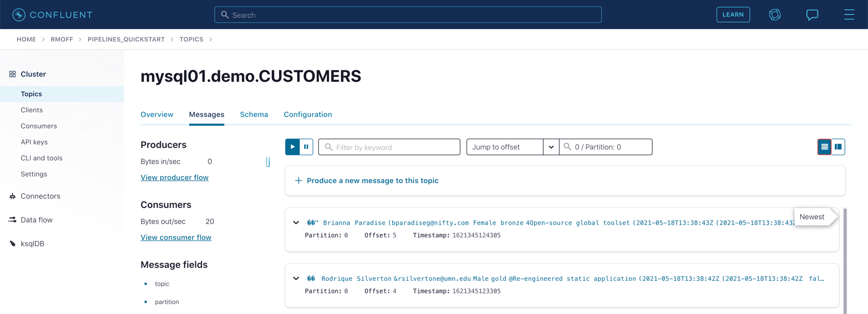This screenshot has height=314, width=868.
Task: Click the search magnifier icon in header
Action: click(225, 15)
